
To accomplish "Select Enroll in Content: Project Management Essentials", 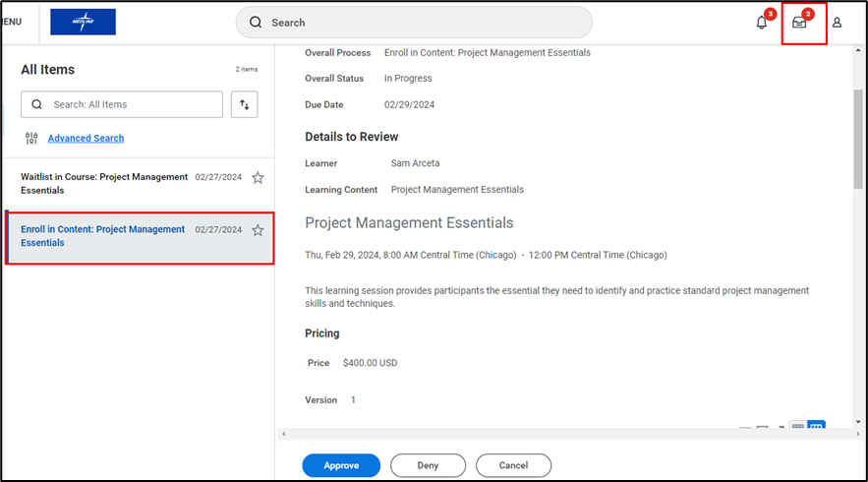I will [x=102, y=236].
